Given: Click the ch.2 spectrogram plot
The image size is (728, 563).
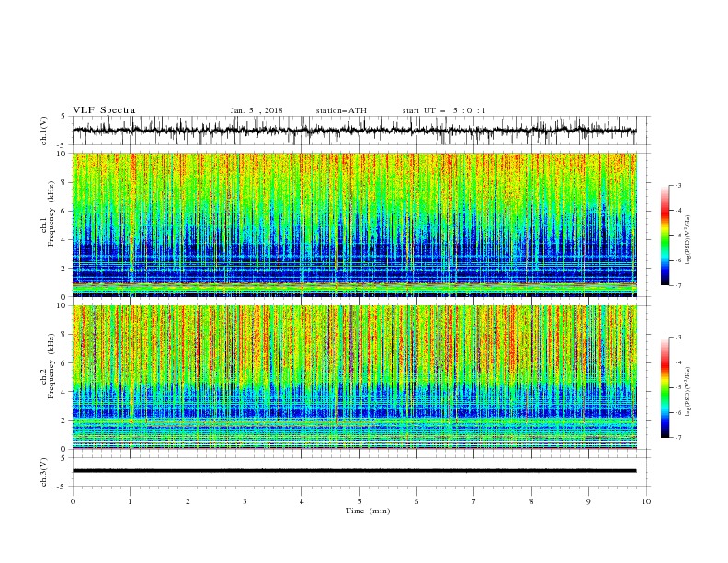Looking at the screenshot, I should pyautogui.click(x=354, y=377).
